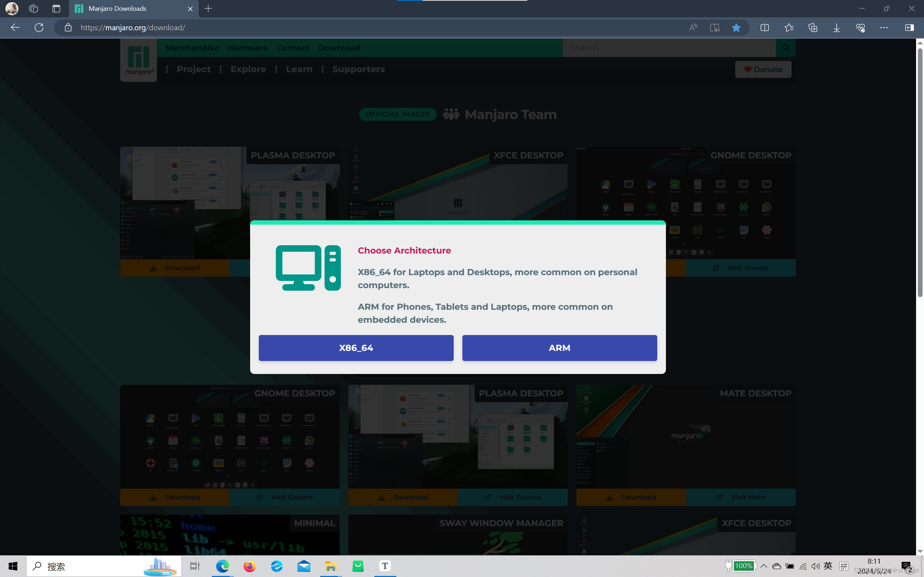Open File Explorer from the taskbar

coord(331,566)
